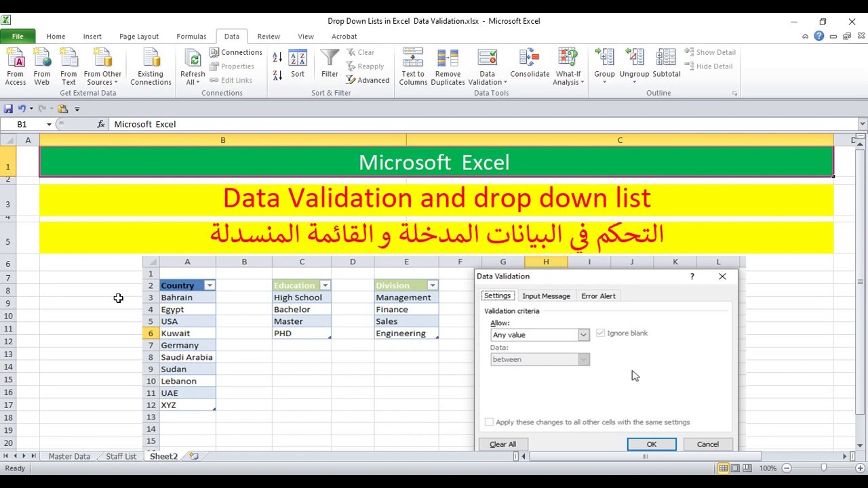
Task: Expand the Name Box dropdown
Action: pyautogui.click(x=49, y=124)
